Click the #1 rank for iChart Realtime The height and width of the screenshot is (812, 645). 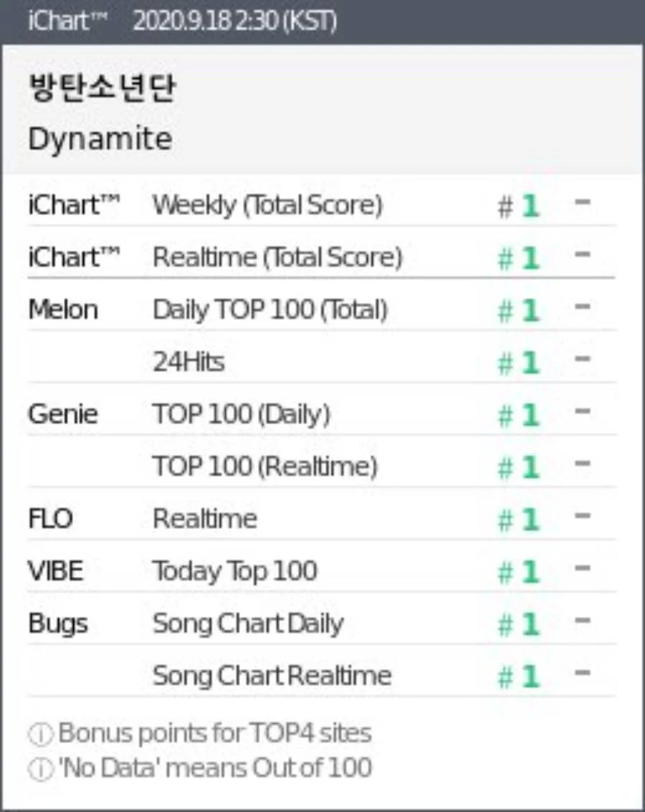[519, 258]
